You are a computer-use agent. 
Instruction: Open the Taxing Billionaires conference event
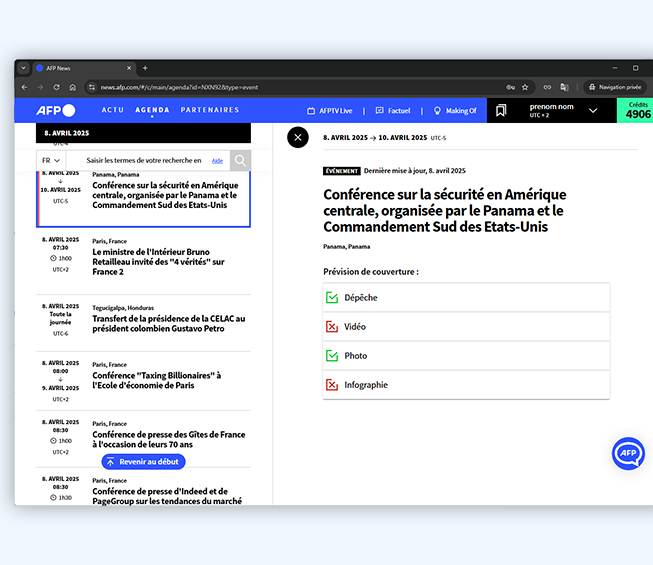click(143, 380)
